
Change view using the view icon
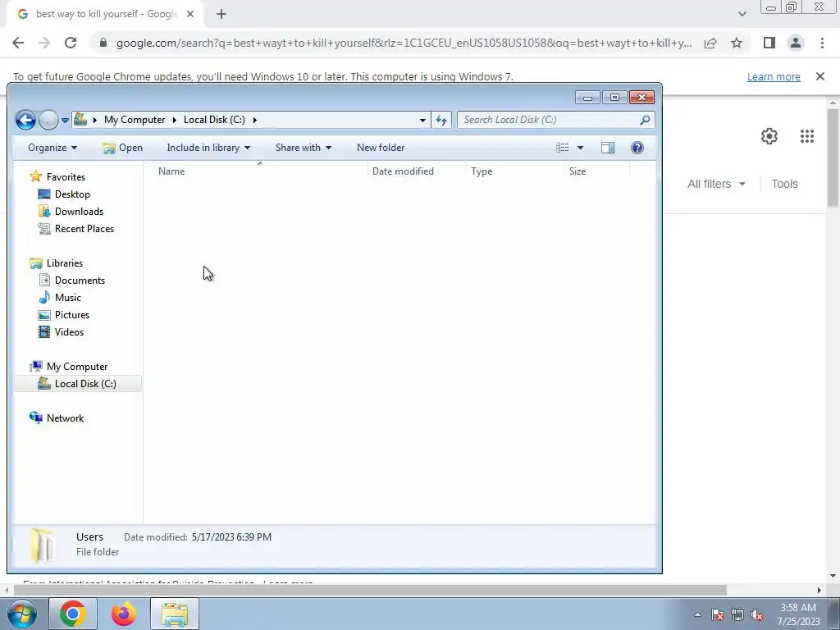click(562, 148)
